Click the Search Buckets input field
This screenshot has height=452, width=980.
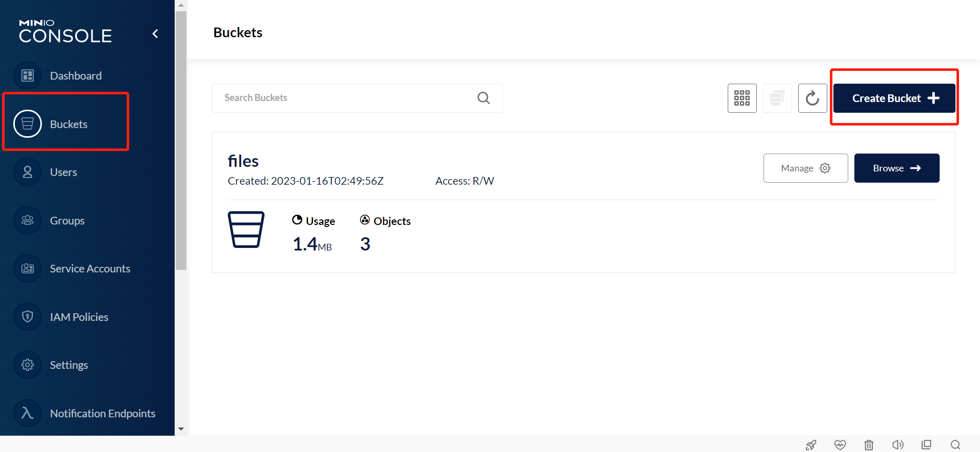click(x=347, y=98)
